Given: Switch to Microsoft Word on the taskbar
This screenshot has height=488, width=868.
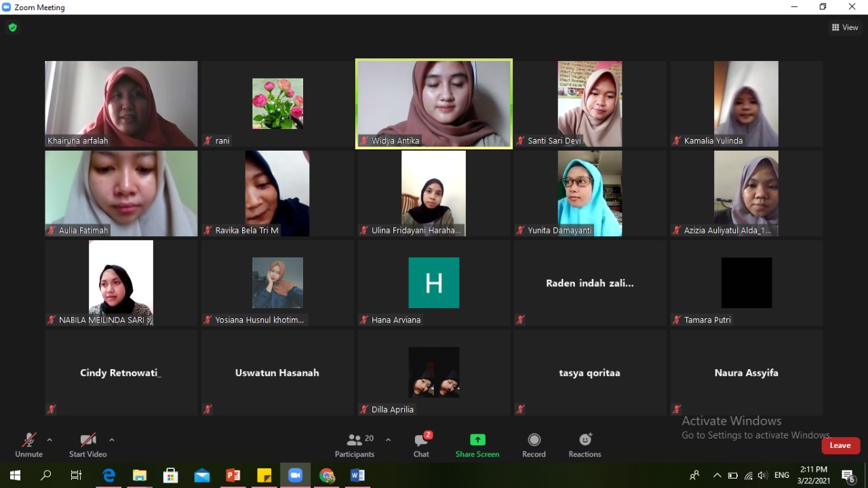Looking at the screenshot, I should click(357, 475).
